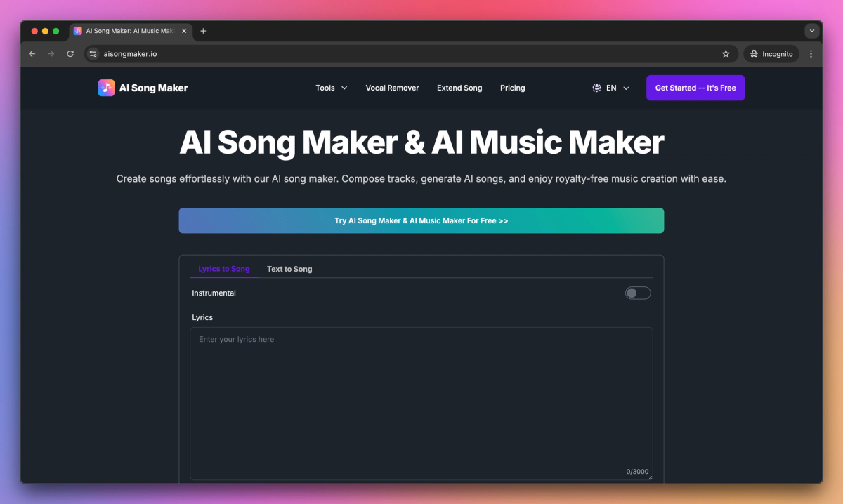Click the Lyrics label

[x=202, y=317]
